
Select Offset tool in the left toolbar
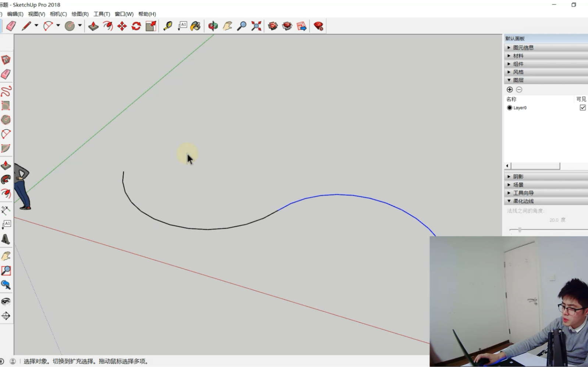(x=6, y=194)
